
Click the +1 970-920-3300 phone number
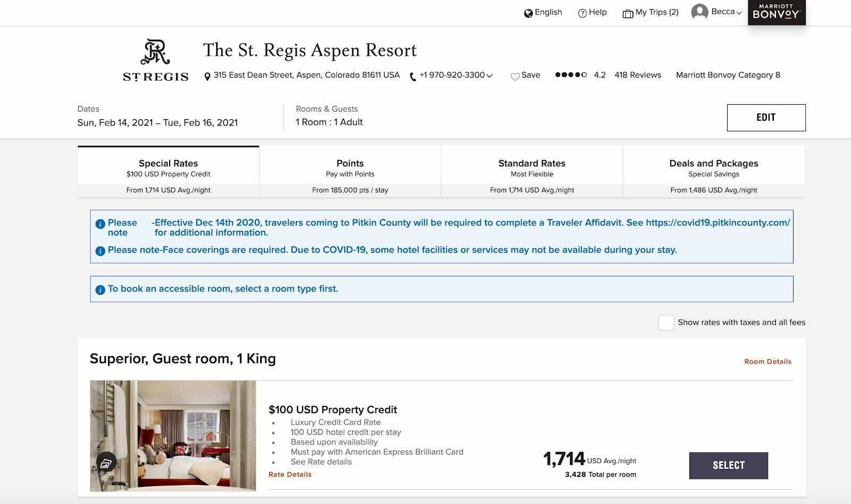point(452,75)
